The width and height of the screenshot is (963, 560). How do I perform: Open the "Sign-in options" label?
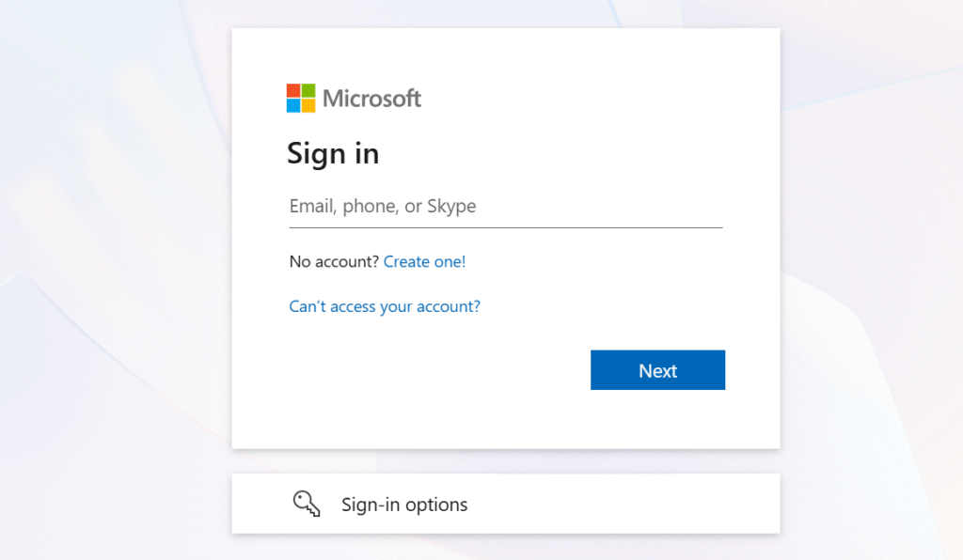pyautogui.click(x=404, y=505)
